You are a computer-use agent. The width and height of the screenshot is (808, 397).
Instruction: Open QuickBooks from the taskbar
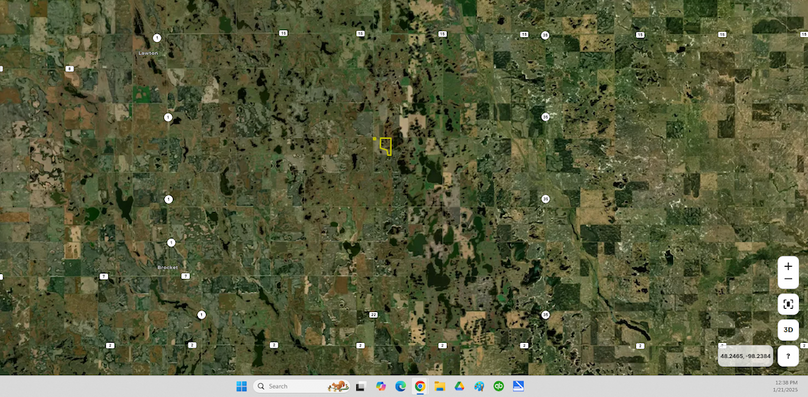498,386
